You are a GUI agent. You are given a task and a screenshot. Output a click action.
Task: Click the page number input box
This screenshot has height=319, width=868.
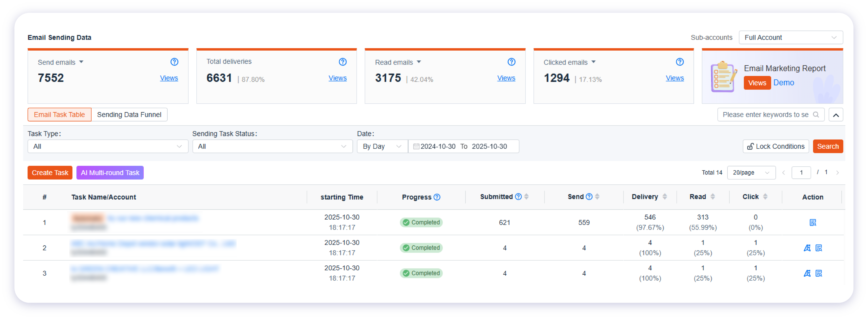[x=801, y=173]
